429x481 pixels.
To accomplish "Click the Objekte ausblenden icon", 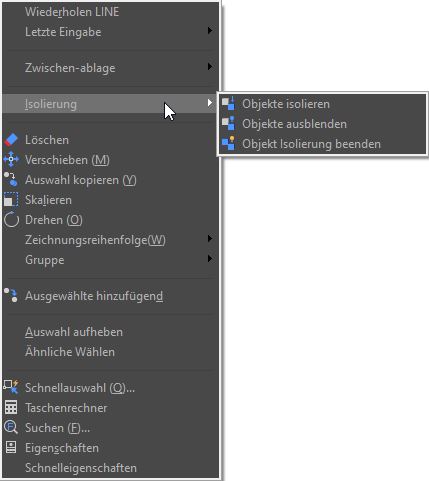I will 229,124.
